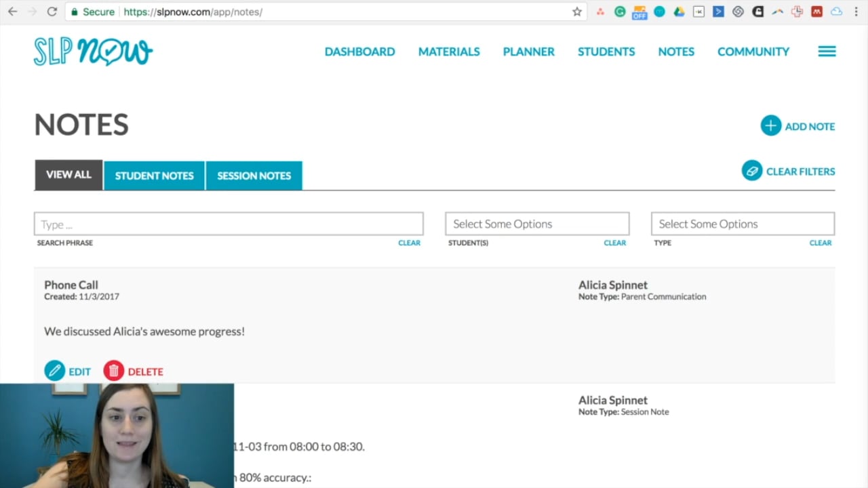Open Materials in navigation
Image resolution: width=868 pixels, height=488 pixels.
(x=449, y=52)
